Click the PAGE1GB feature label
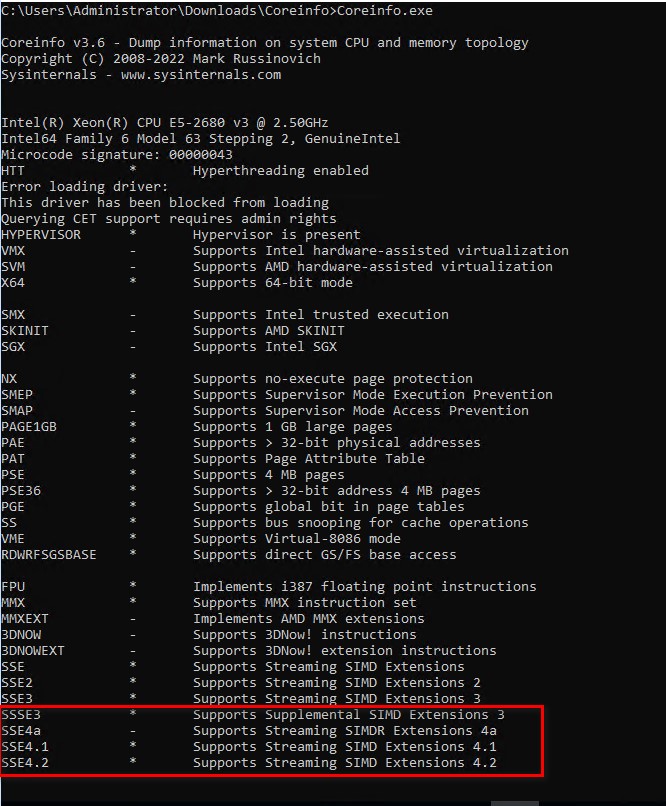666x806 pixels. point(29,427)
